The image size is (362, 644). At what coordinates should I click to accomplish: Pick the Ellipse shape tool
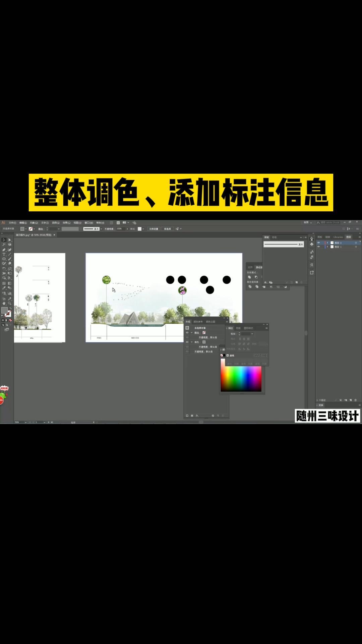4,259
